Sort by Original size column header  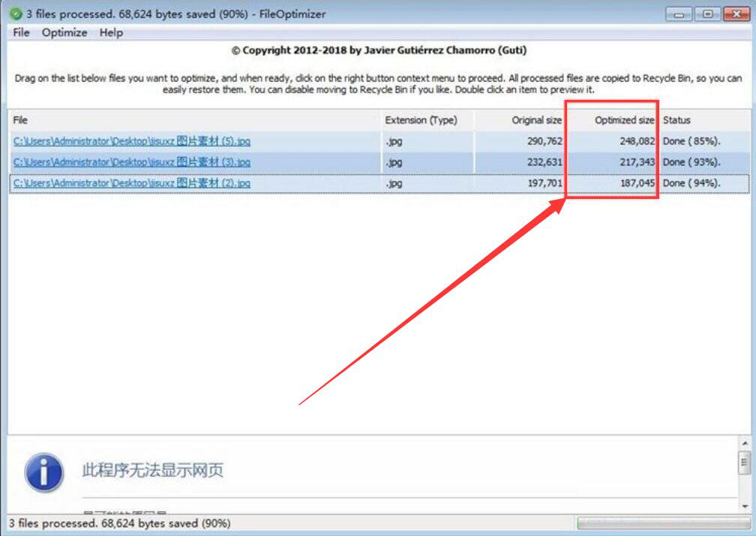pos(520,120)
